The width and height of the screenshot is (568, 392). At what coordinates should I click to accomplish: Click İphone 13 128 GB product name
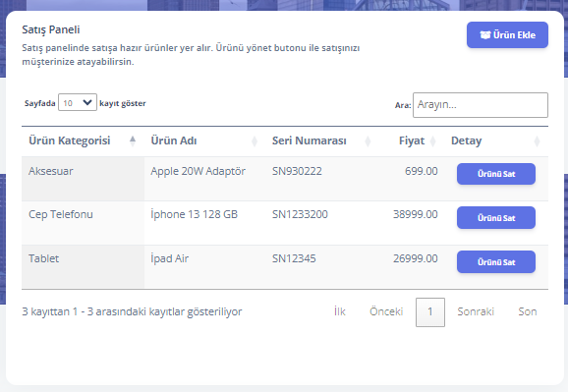click(x=195, y=214)
